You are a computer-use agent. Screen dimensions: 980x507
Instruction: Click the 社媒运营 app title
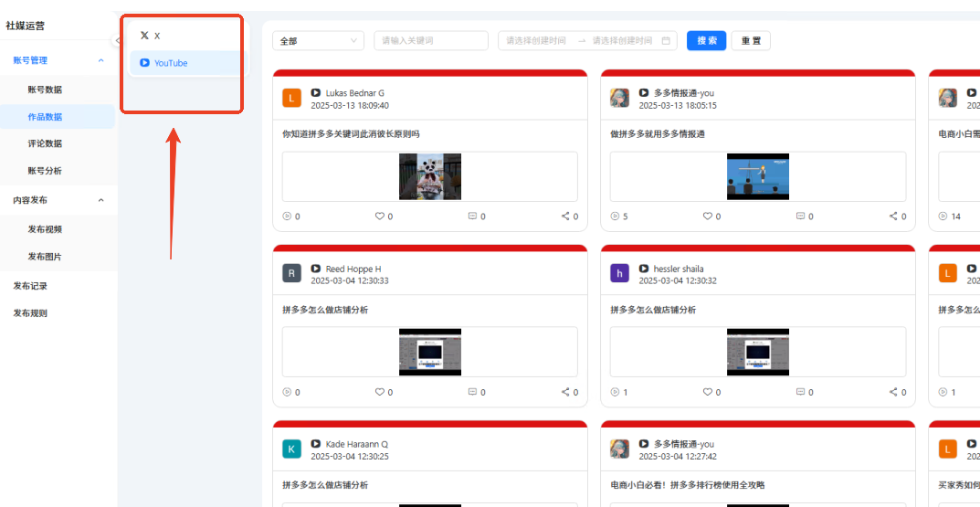click(x=25, y=26)
